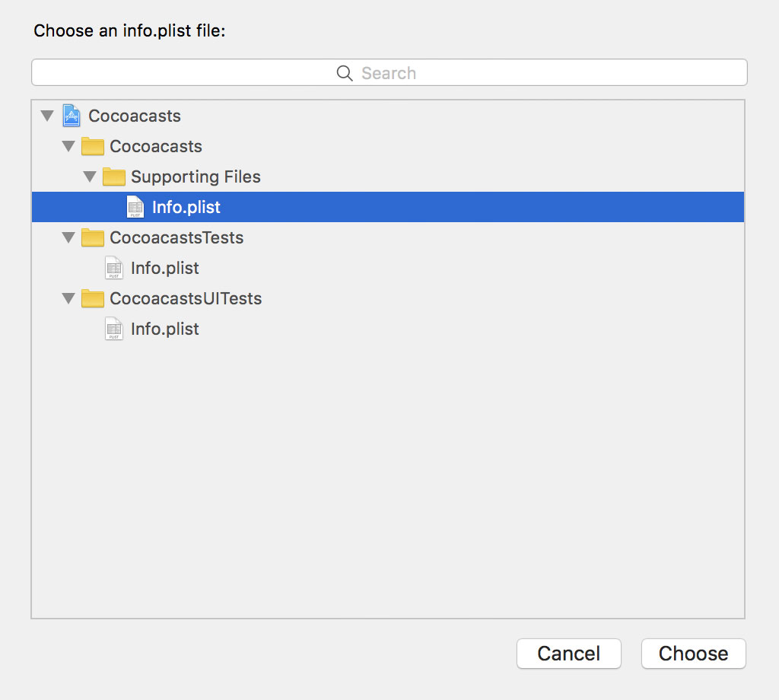Collapse the Cocoacasts project root node
The width and height of the screenshot is (779, 700).
47,116
